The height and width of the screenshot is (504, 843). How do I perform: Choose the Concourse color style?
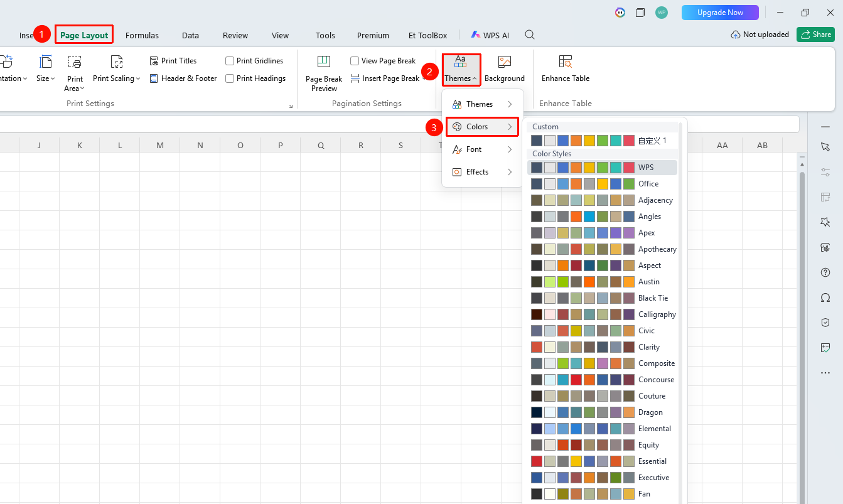(x=603, y=380)
